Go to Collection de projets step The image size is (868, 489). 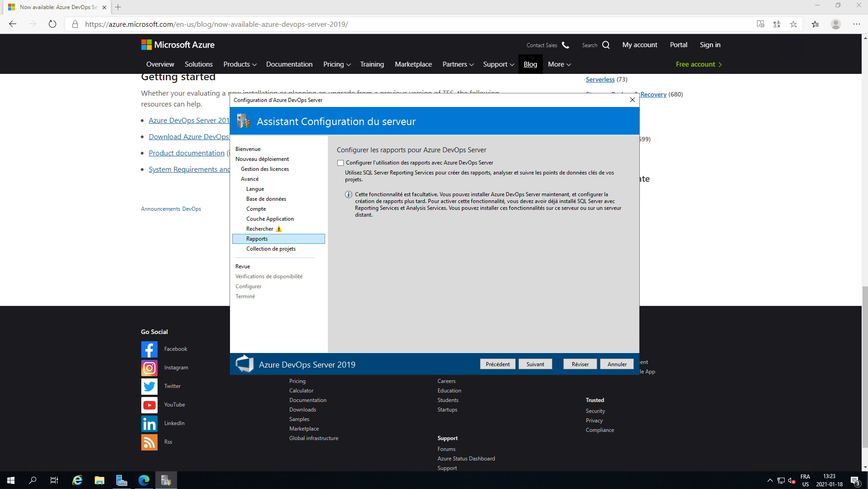[271, 249]
